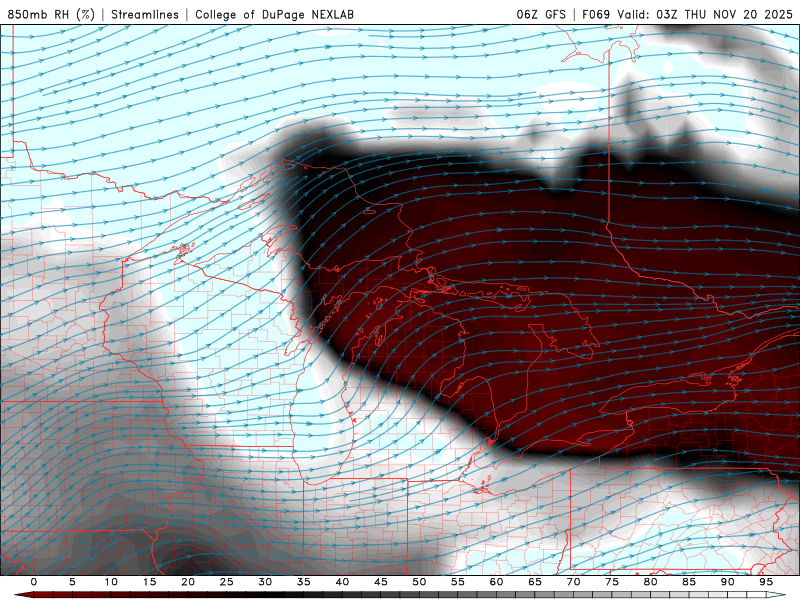The height and width of the screenshot is (600, 800).
Task: Click the '50' colorbar scale label
Action: 419,582
